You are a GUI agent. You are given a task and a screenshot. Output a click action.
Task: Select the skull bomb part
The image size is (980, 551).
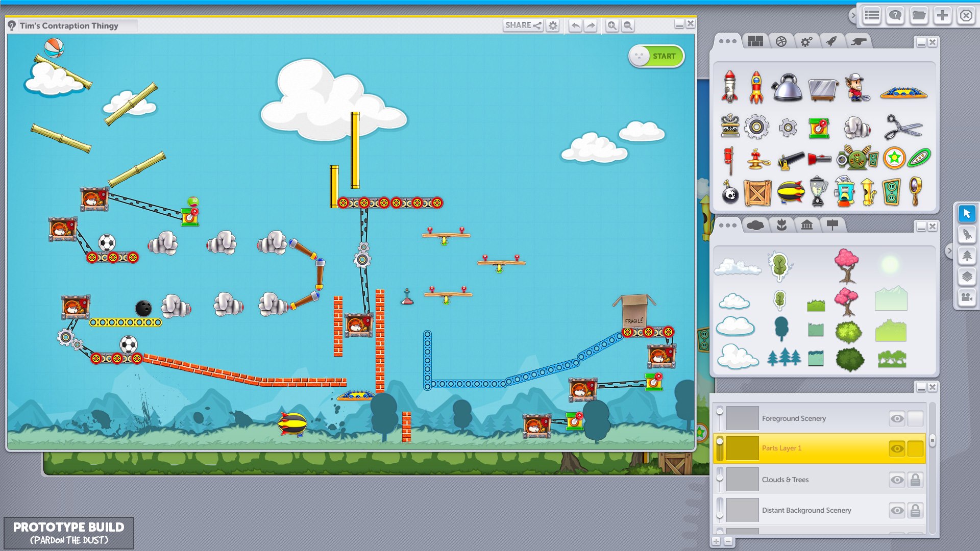coord(730,193)
